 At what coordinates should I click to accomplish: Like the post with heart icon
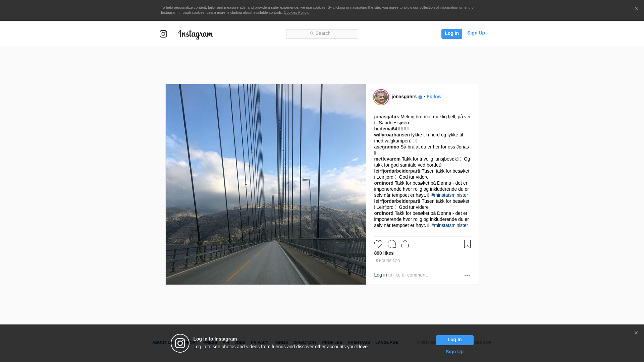pyautogui.click(x=378, y=244)
